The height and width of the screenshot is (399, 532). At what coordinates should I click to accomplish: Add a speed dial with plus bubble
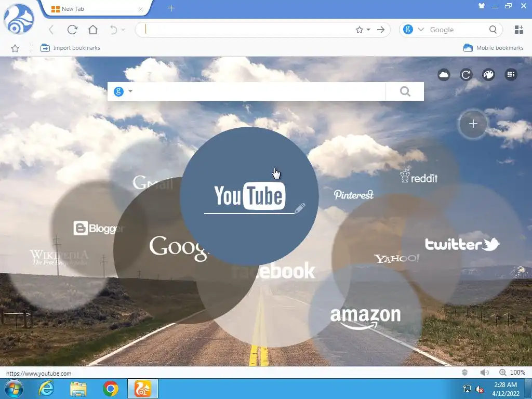pyautogui.click(x=473, y=124)
